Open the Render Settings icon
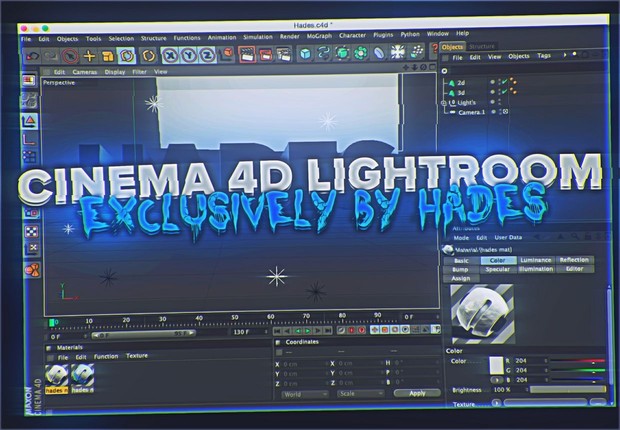The image size is (620, 430). 284,54
